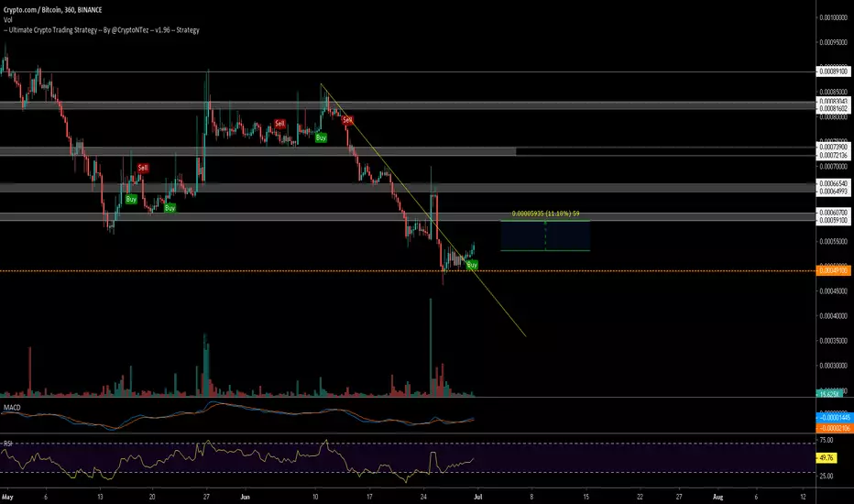The width and height of the screenshot is (854, 504).
Task: Click the tallest volume bar near 24 June
Action: click(431, 347)
